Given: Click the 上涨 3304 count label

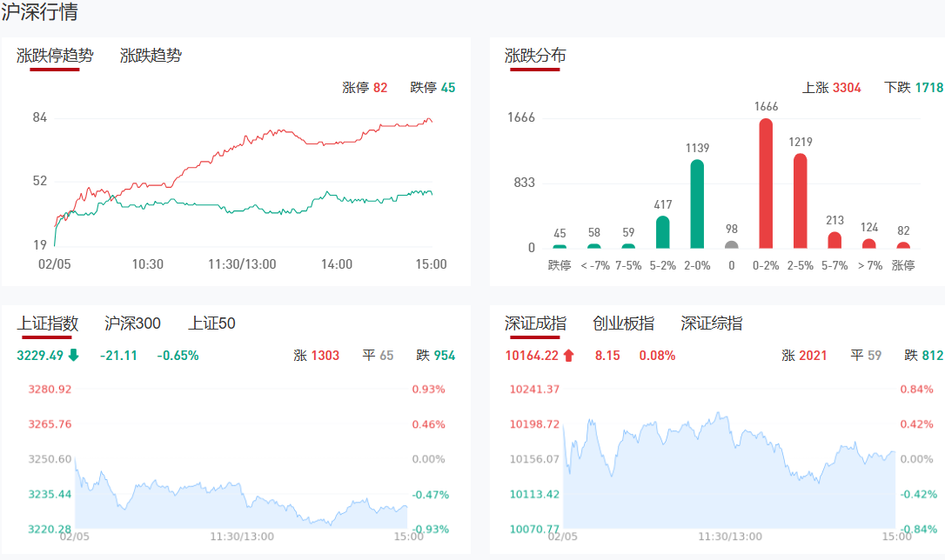Looking at the screenshot, I should coord(831,88).
